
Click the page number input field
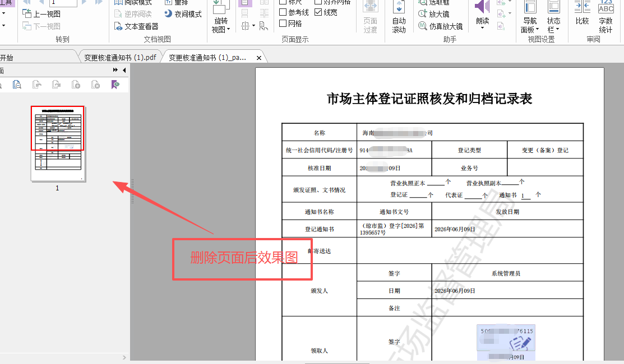coord(63,2)
